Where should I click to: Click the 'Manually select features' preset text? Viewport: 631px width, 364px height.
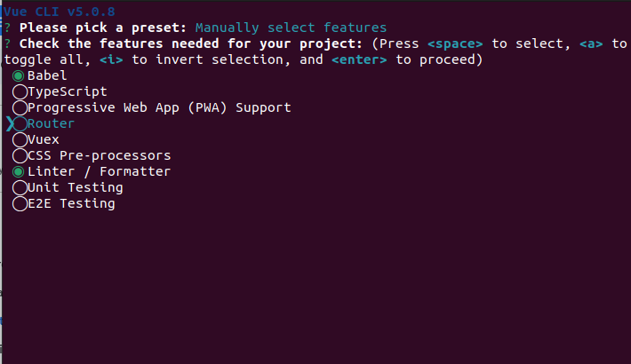click(x=291, y=28)
